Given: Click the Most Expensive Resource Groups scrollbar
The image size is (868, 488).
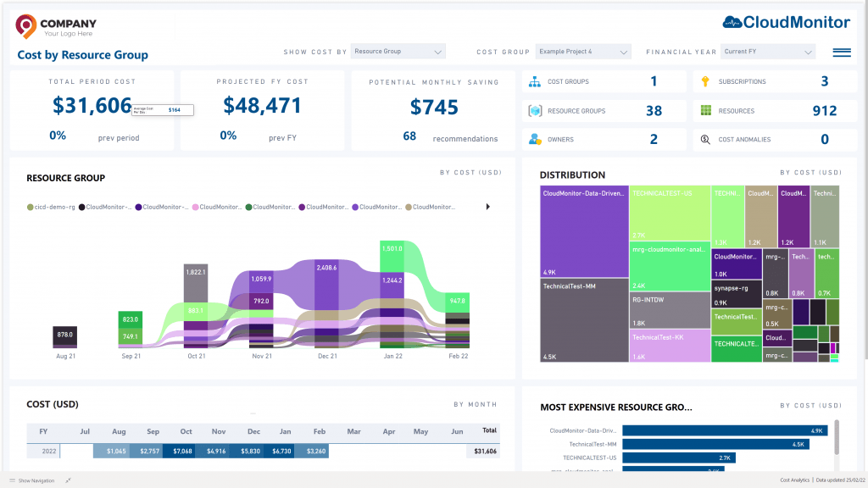Looking at the screenshot, I should tap(837, 436).
